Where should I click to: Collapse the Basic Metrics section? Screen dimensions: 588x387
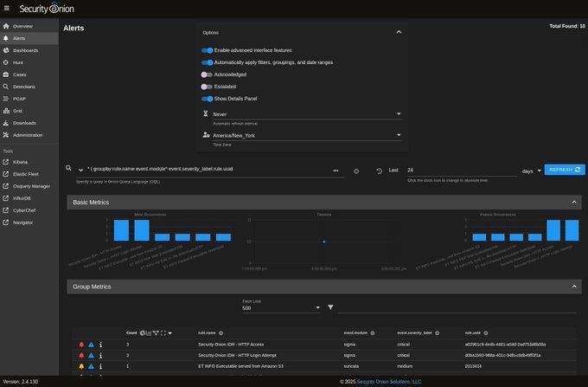574,202
